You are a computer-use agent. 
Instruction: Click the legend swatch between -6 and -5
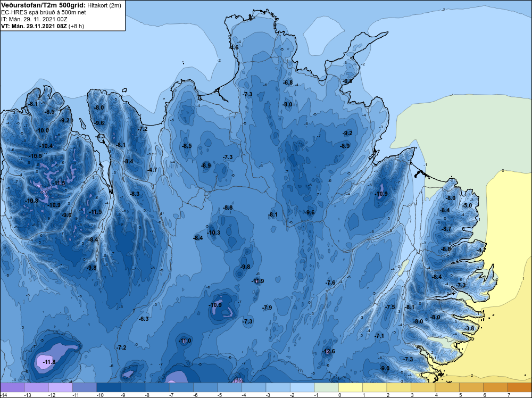click(205, 387)
